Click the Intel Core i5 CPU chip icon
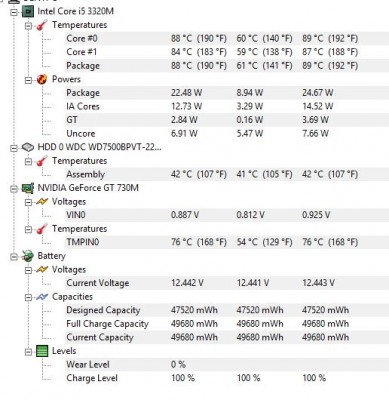The width and height of the screenshot is (389, 400). click(28, 12)
